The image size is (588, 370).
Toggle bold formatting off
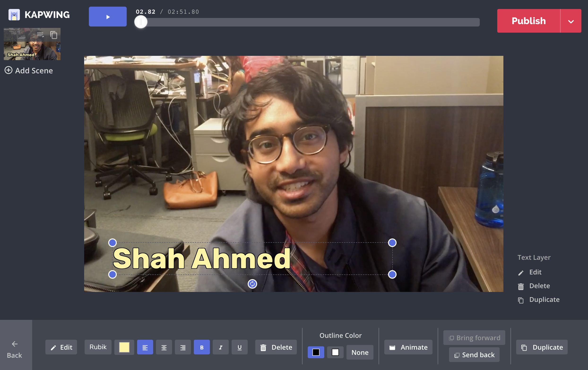[x=202, y=347]
